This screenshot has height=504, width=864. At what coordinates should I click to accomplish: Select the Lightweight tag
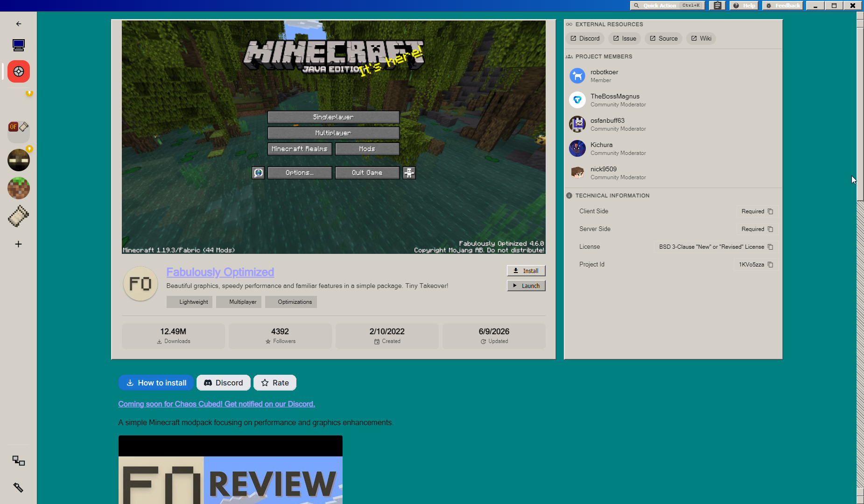pyautogui.click(x=190, y=302)
